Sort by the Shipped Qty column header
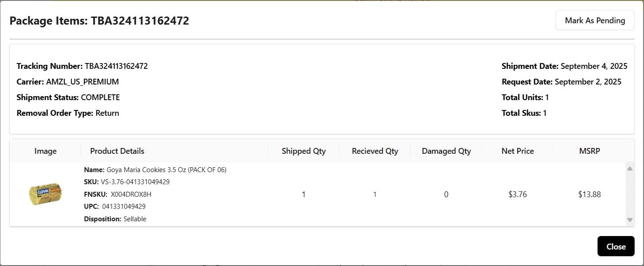Screen dimensions: 644x266 [303, 151]
